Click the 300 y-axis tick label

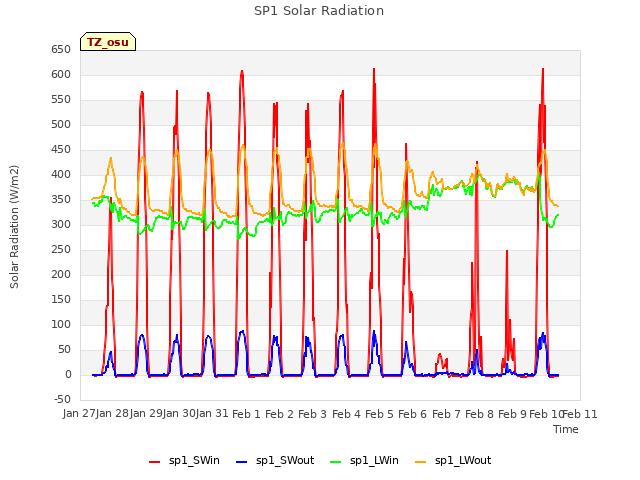[x=61, y=224]
